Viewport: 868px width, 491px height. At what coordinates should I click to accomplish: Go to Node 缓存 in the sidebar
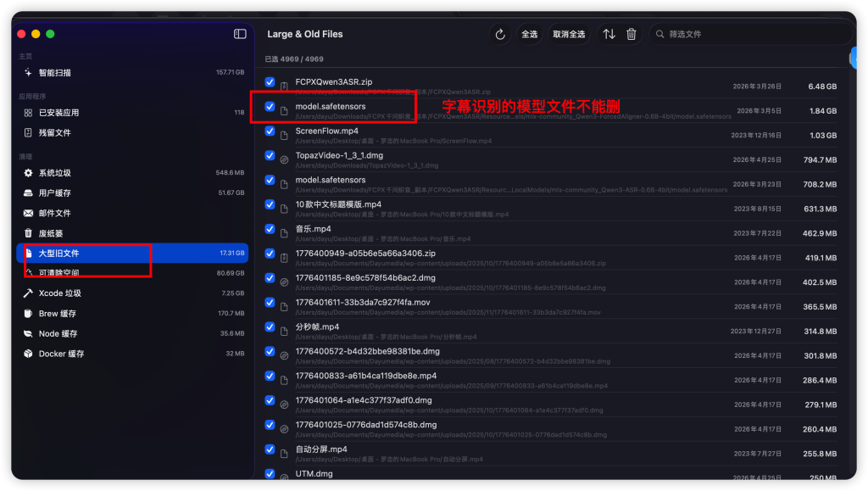[x=58, y=334]
